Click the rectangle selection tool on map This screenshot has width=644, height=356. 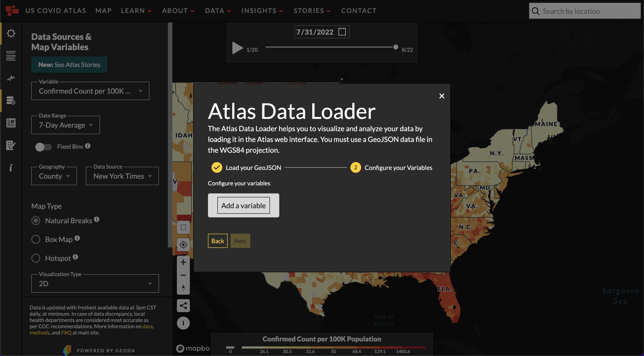[183, 227]
